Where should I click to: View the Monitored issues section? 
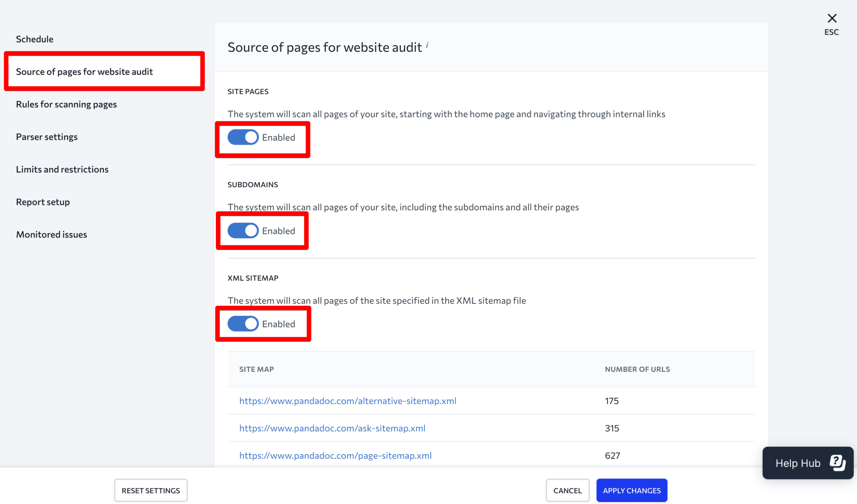click(x=51, y=234)
